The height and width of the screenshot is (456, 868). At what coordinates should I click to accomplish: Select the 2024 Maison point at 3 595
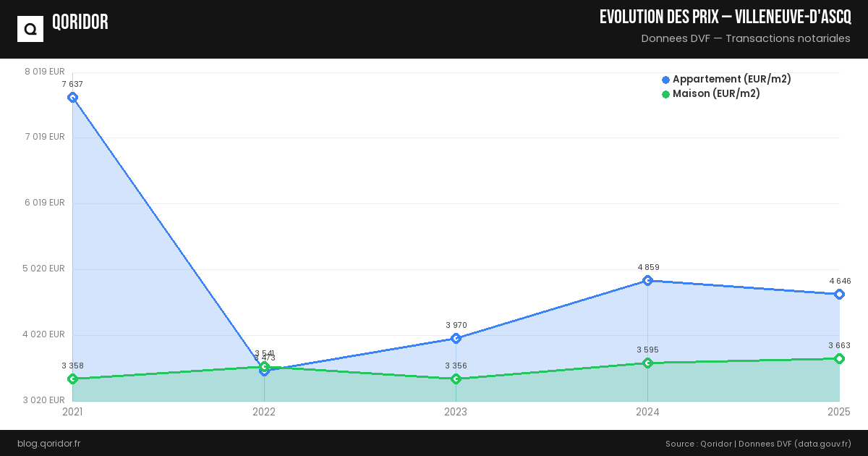647,363
